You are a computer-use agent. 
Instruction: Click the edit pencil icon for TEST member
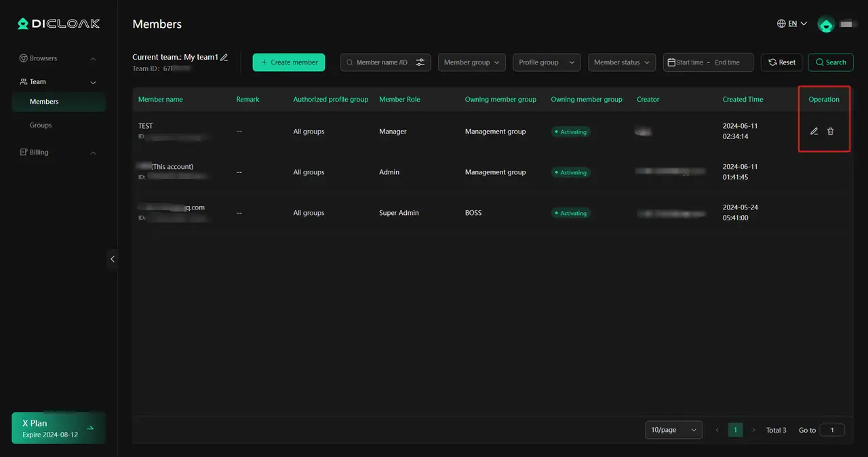(x=814, y=132)
